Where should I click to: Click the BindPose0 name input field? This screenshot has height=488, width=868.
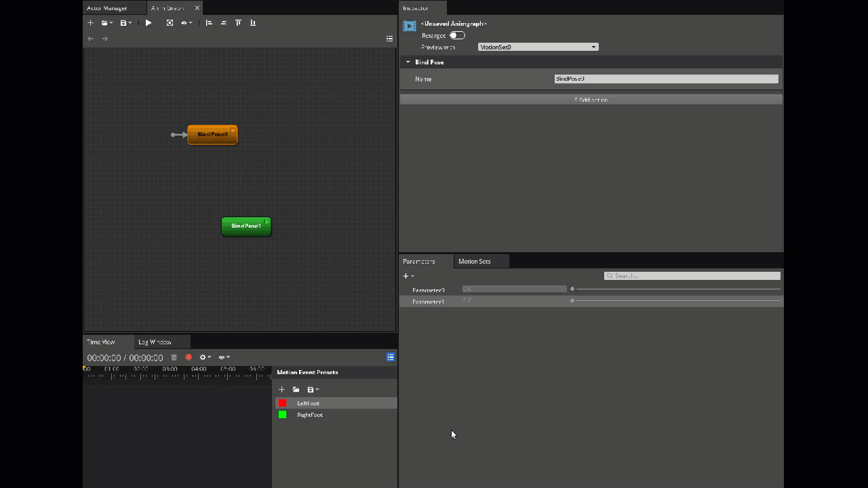[x=665, y=79]
